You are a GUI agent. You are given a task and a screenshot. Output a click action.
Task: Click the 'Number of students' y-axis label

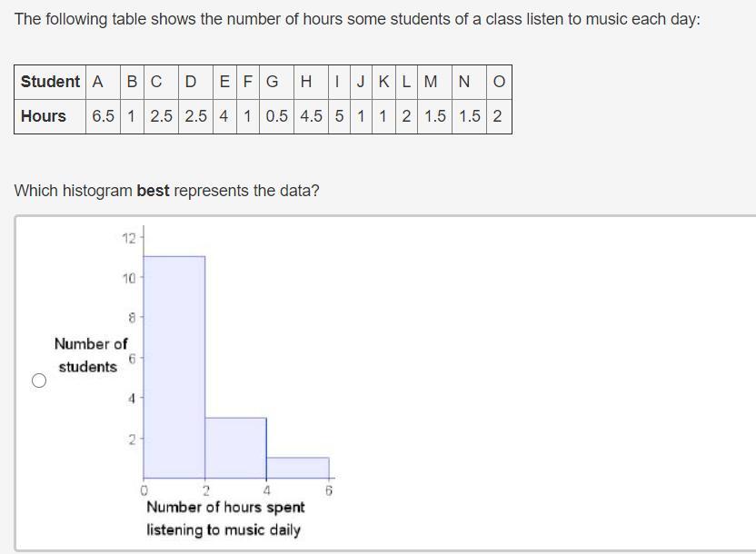pos(90,355)
